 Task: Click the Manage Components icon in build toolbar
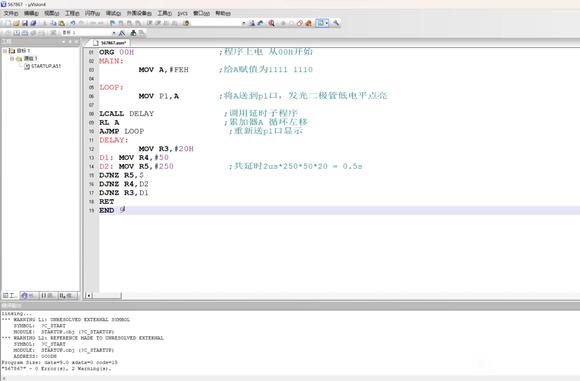click(133, 33)
